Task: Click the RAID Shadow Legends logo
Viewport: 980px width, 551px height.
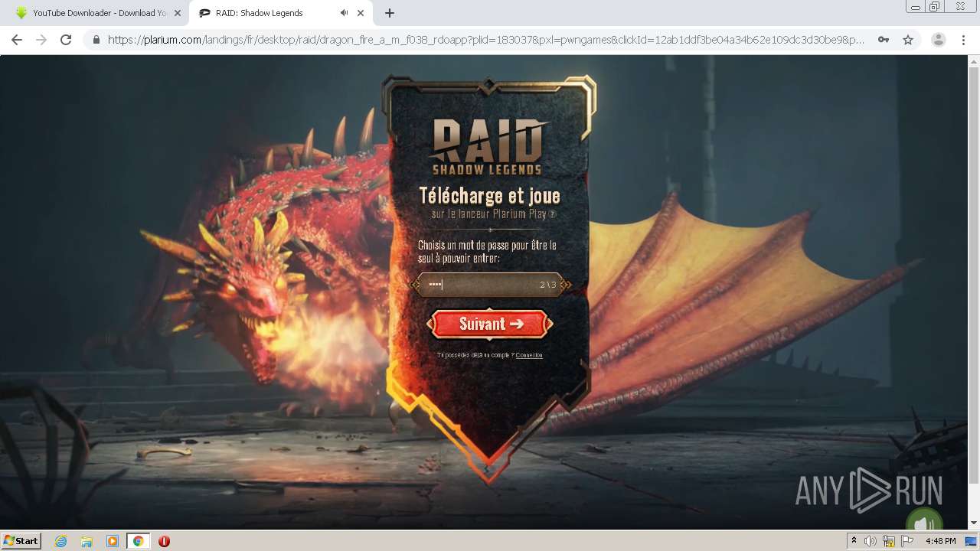Action: (489, 147)
